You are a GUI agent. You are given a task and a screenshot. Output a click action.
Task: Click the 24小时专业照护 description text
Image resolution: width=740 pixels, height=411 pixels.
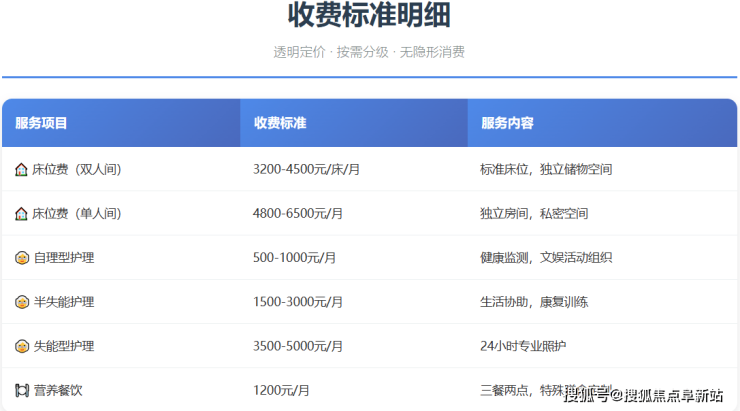coord(523,346)
